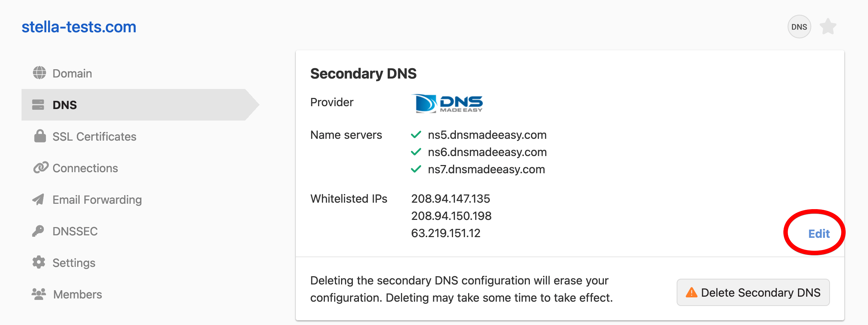Click the globe icon next to Domain
Screen dimensions: 868x325
pyautogui.click(x=39, y=73)
